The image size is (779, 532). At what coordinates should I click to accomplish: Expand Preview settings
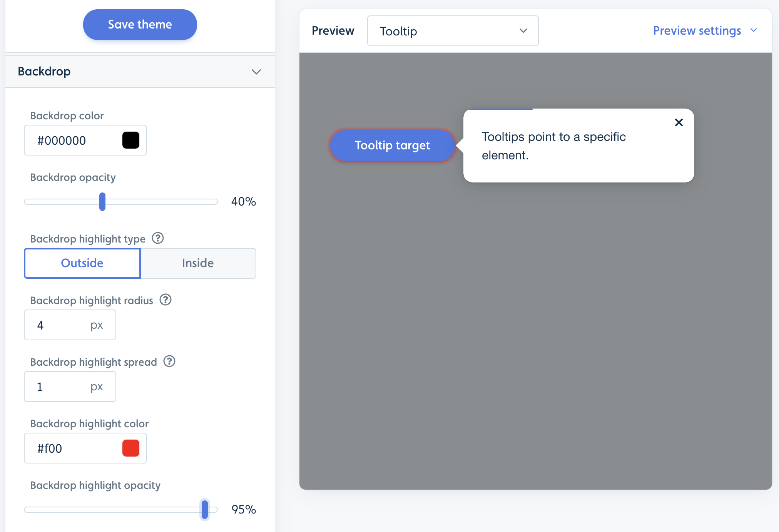(x=705, y=30)
